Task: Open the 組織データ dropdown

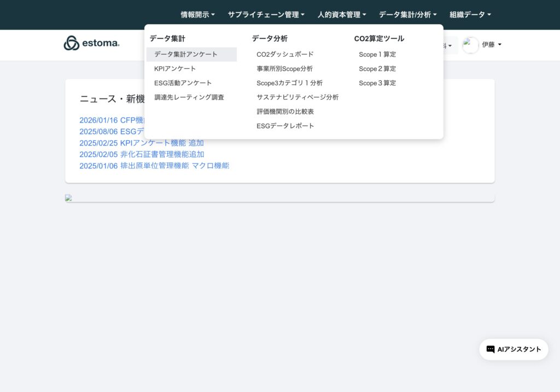Action: (x=470, y=15)
